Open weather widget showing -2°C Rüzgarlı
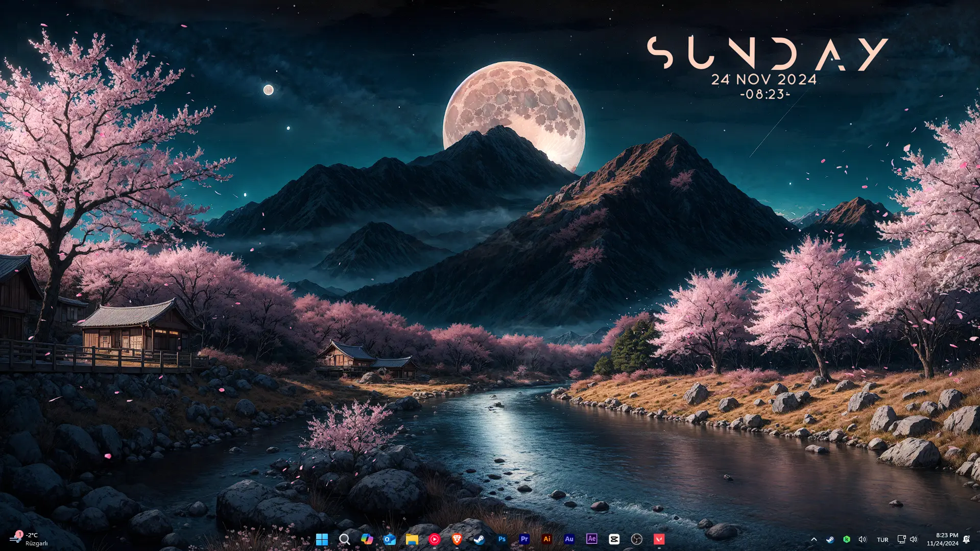 (x=29, y=539)
